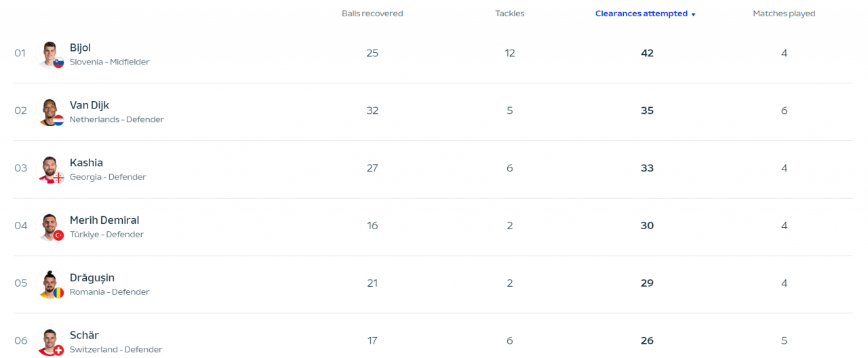Sort table by Tackles column header
This screenshot has width=868, height=358.
510,14
